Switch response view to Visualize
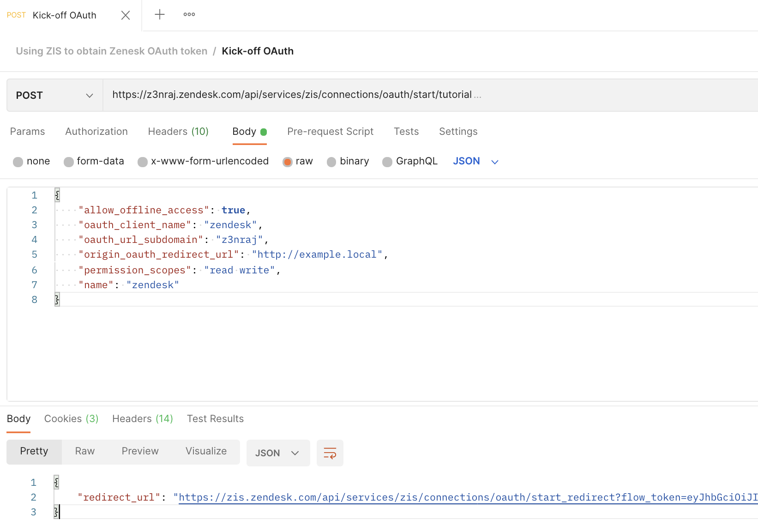The image size is (758, 532). pyautogui.click(x=206, y=451)
